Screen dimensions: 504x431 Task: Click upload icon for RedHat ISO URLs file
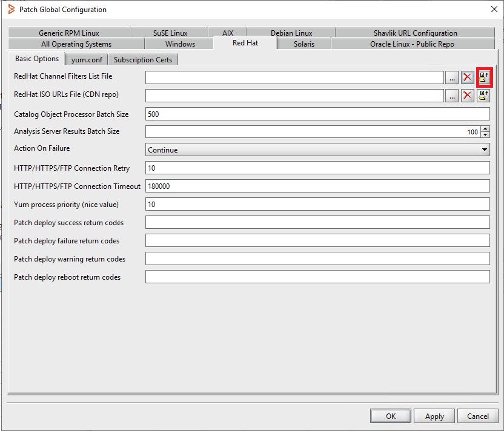point(483,96)
